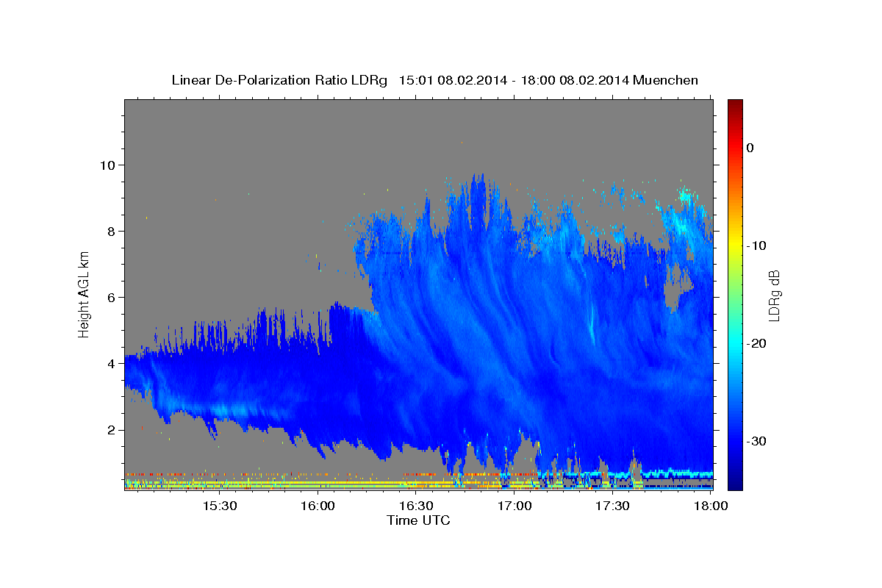Screen dimensions: 882x588
Task: Click the colorbar value -30
Action: coord(756,441)
